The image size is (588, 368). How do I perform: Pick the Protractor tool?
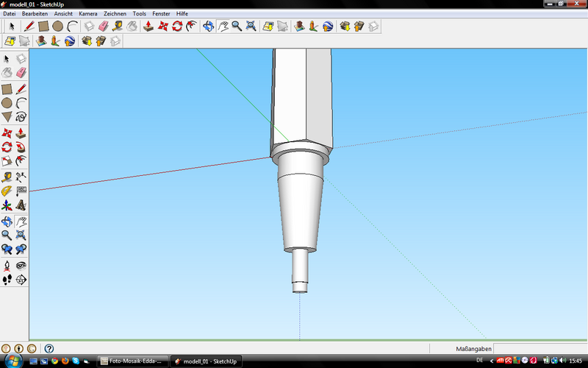tap(7, 191)
